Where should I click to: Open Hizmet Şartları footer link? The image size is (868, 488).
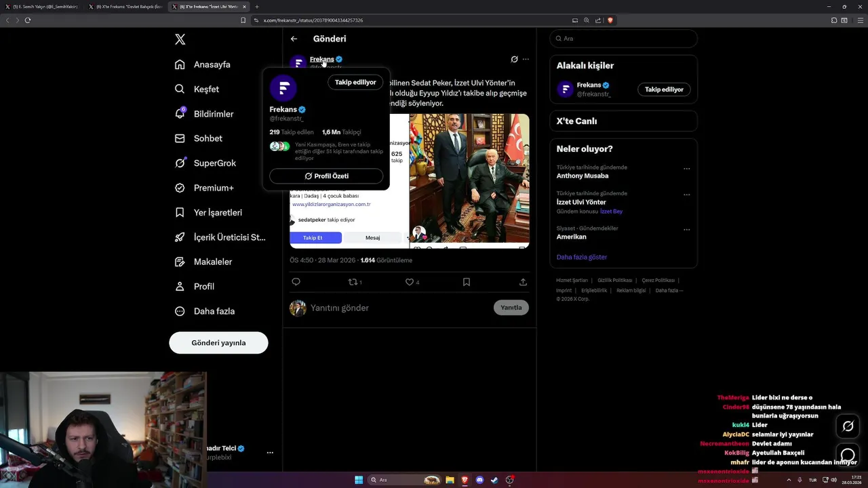point(572,280)
